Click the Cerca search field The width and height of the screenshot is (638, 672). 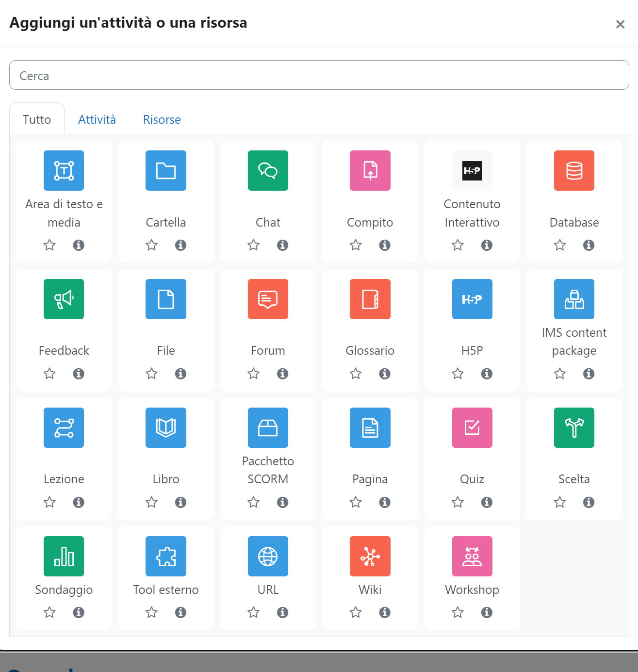(x=319, y=75)
